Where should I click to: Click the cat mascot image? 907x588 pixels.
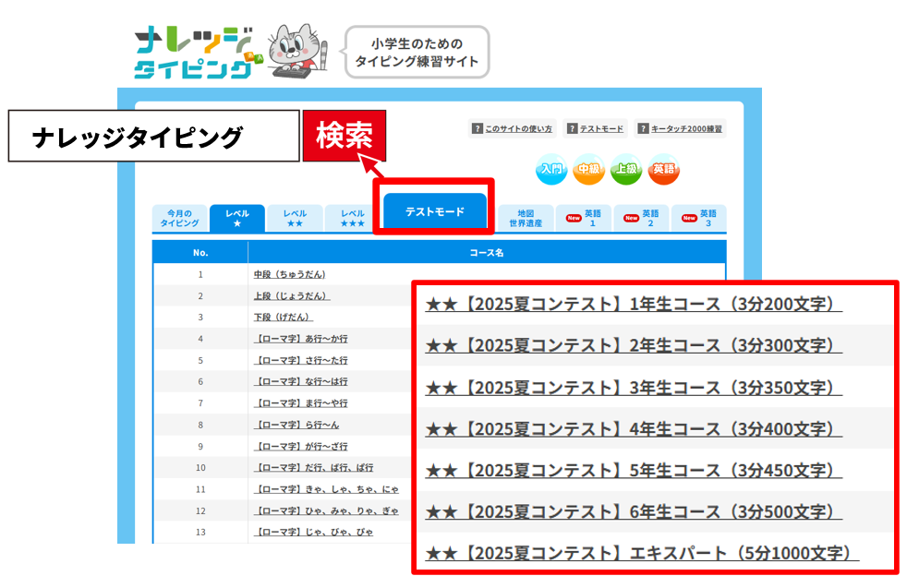tap(298, 51)
